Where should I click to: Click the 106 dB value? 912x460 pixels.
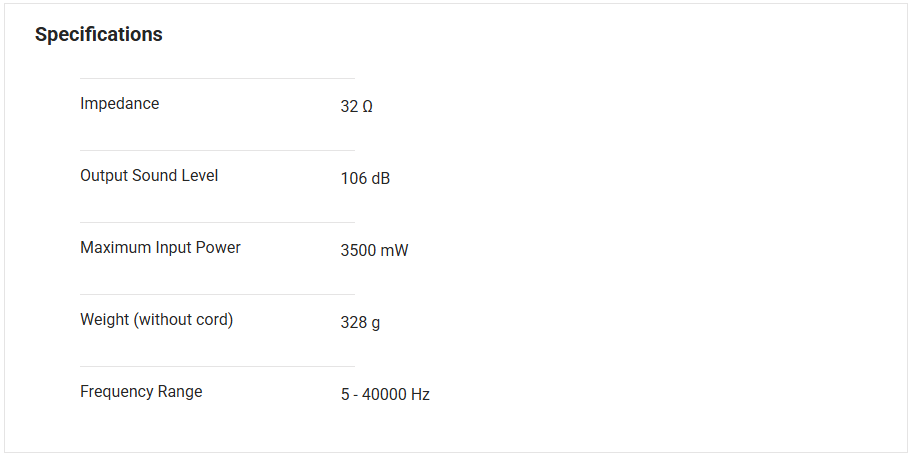coord(365,178)
